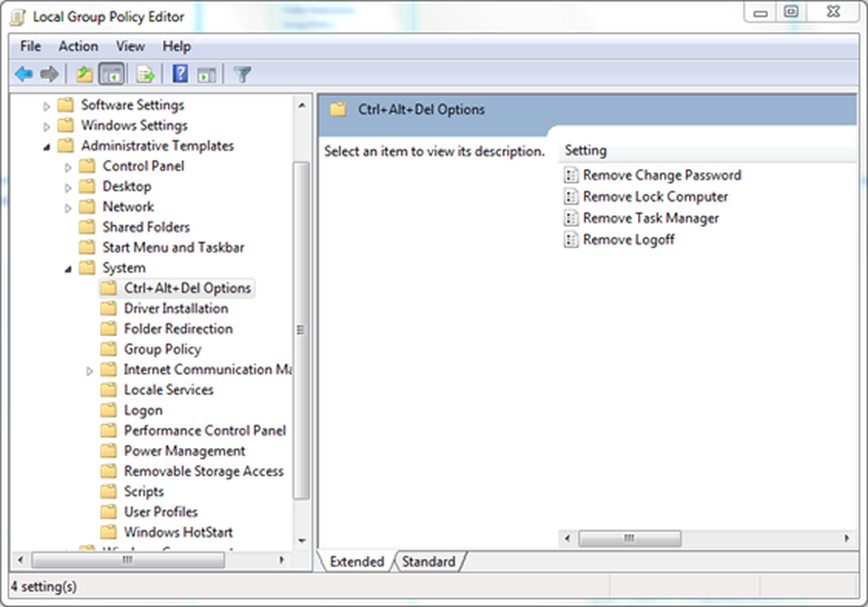Image resolution: width=868 pixels, height=607 pixels.
Task: Switch to the Standard tab
Action: 429,562
